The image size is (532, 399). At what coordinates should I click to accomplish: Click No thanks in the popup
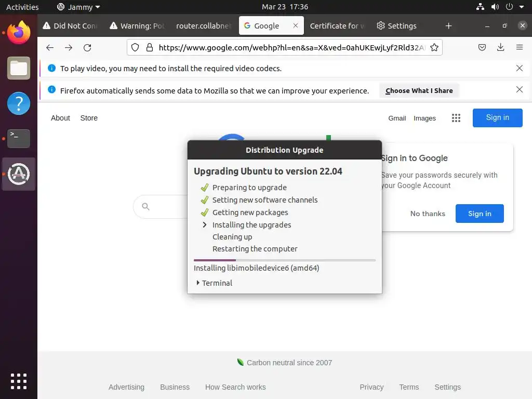428,214
